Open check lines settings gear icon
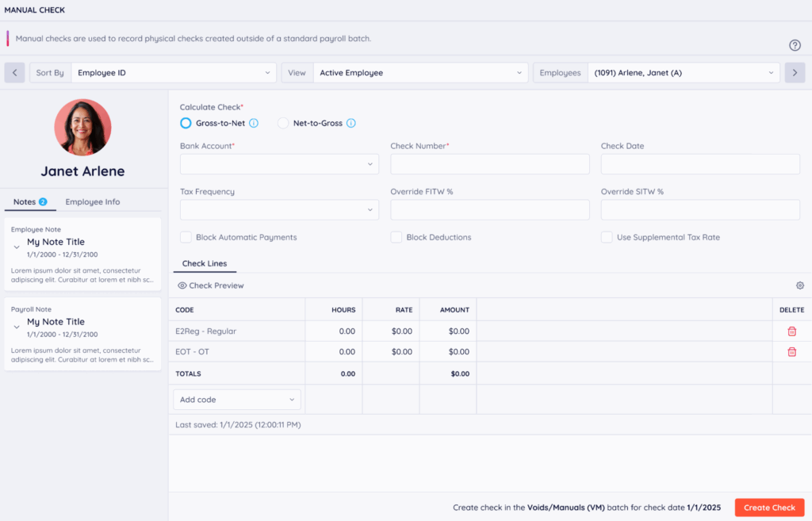The width and height of the screenshot is (812, 521). 799,285
